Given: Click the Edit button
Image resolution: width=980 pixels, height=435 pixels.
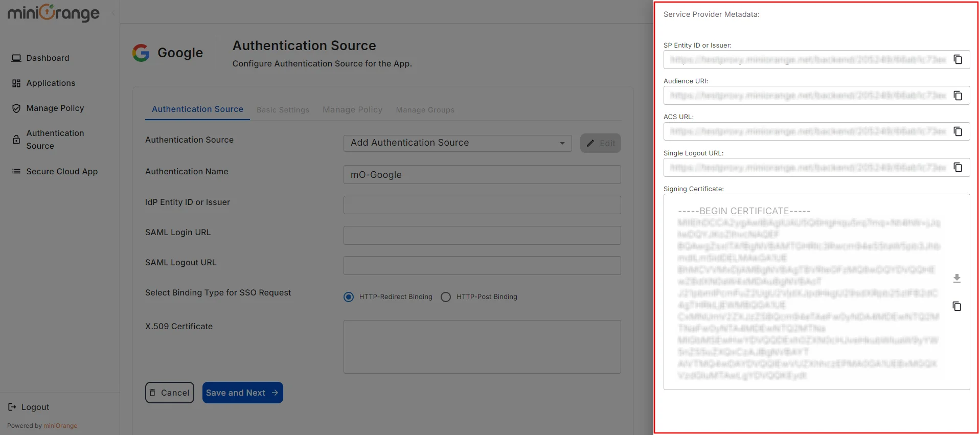Looking at the screenshot, I should coord(601,143).
